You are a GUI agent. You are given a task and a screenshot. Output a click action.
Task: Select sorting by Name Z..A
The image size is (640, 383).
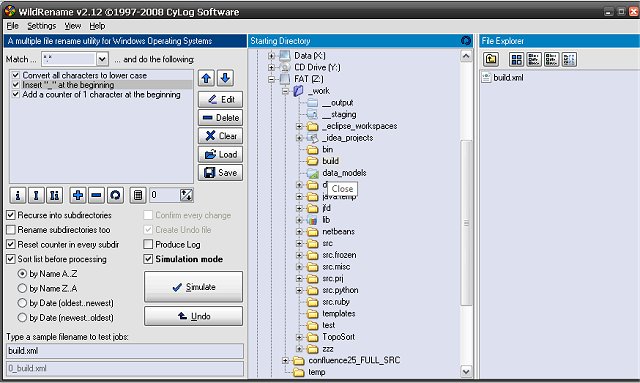[22, 288]
